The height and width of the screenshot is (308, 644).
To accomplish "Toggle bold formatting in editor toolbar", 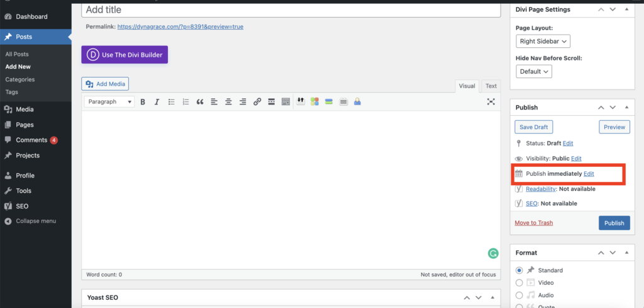I will (x=143, y=102).
